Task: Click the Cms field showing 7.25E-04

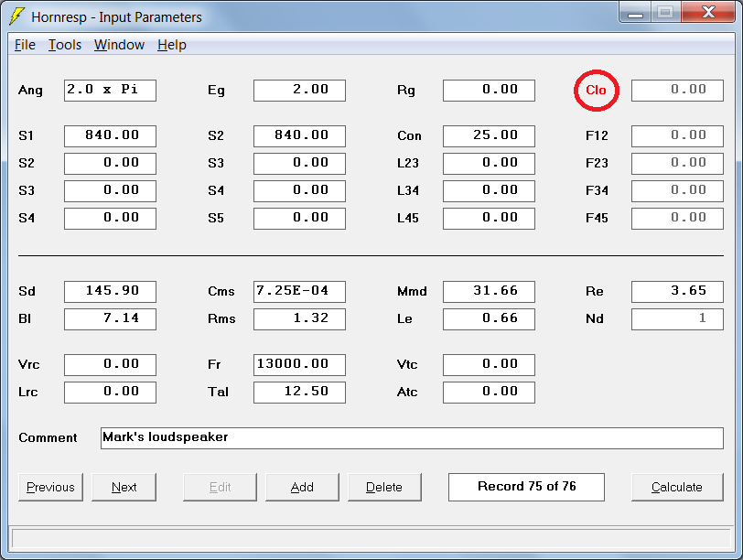Action: click(x=299, y=292)
